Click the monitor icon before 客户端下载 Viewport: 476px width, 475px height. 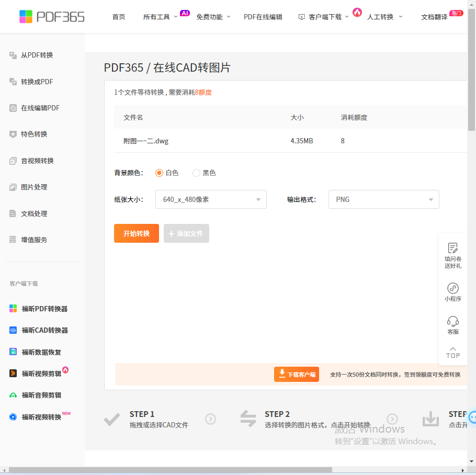(x=301, y=17)
